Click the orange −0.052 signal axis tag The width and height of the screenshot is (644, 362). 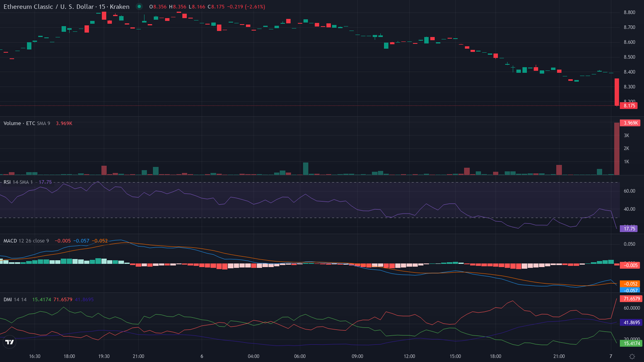[629, 283]
